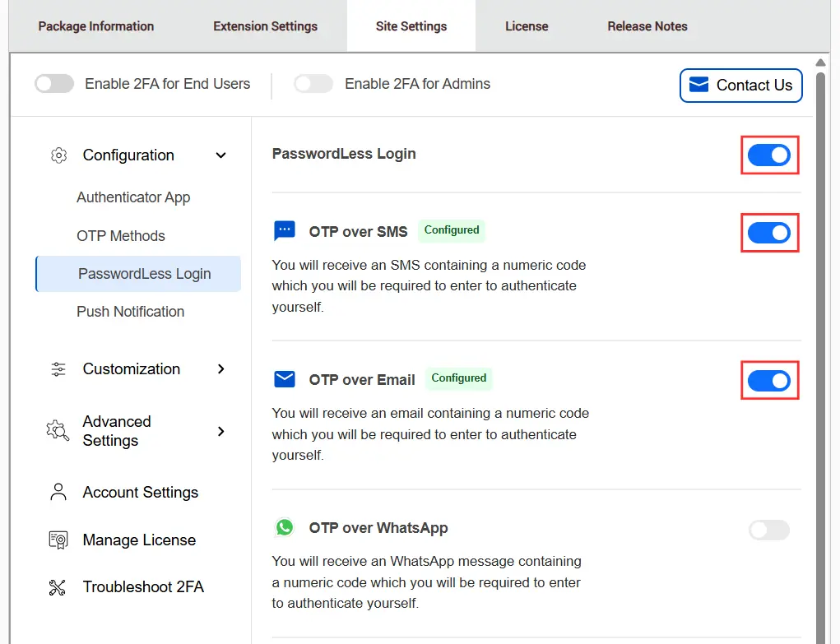
Task: Disable the OTP over Email toggle
Action: click(x=768, y=380)
